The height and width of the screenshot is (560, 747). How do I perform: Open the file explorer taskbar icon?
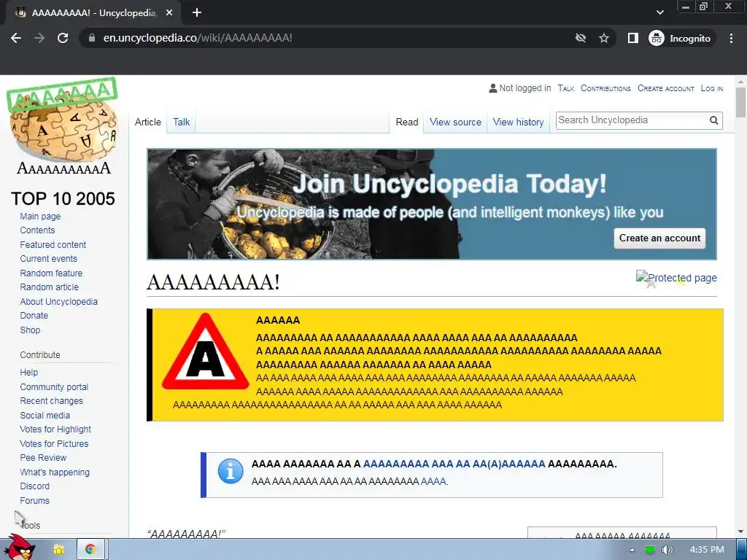[x=59, y=550]
